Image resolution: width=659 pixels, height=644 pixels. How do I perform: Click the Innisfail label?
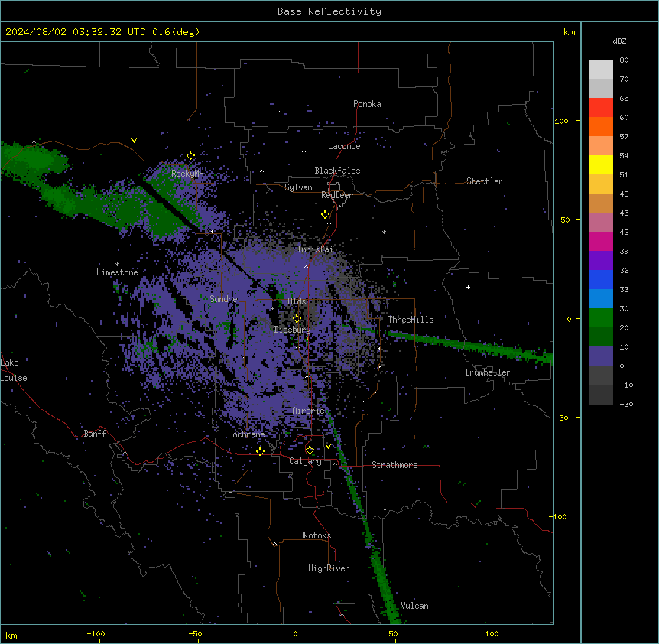[317, 249]
